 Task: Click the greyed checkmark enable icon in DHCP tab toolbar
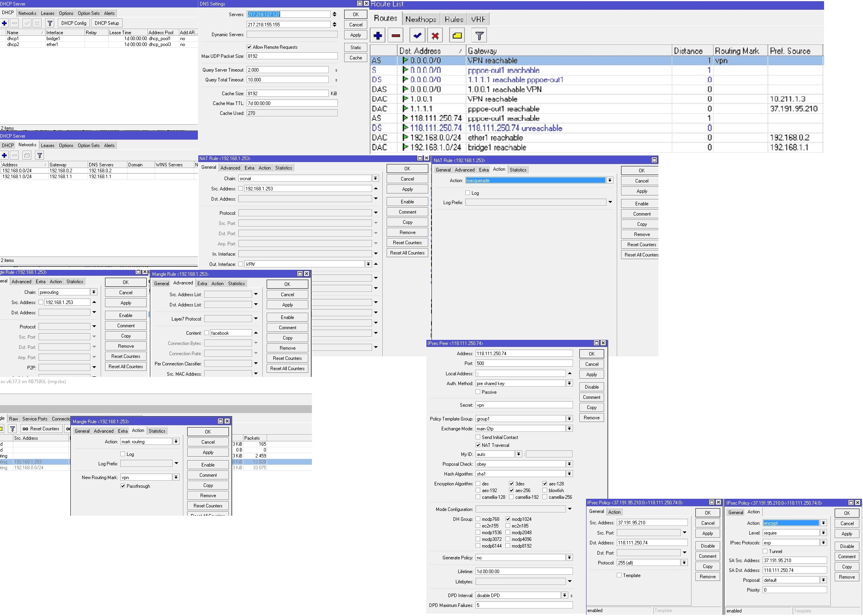click(x=27, y=23)
